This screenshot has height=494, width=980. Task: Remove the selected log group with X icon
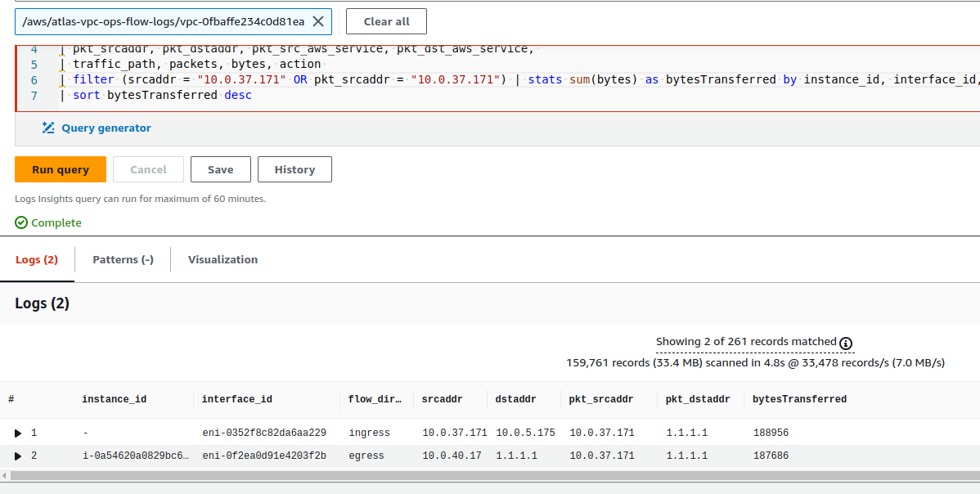pyautogui.click(x=318, y=21)
